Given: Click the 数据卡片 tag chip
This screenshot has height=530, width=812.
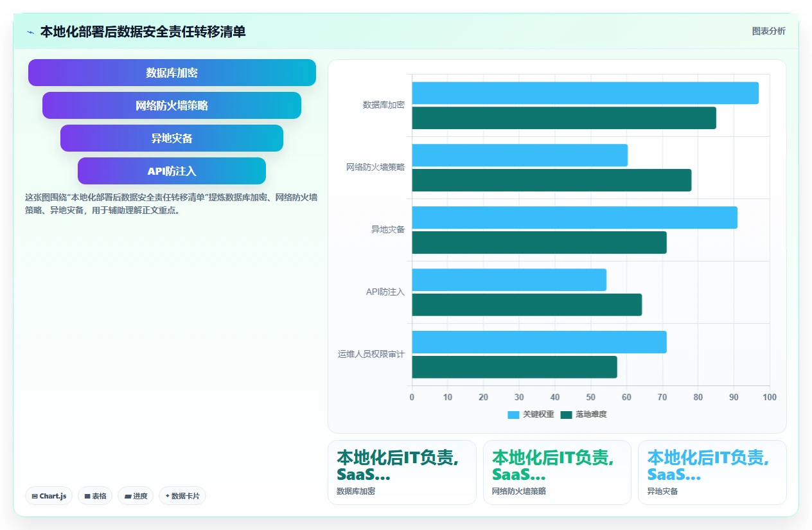Looking at the screenshot, I should point(182,496).
